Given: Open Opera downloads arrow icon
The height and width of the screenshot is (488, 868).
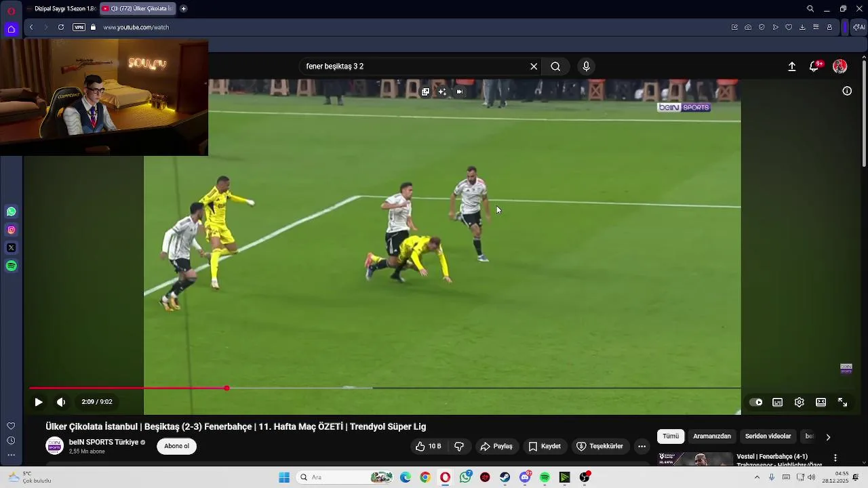Looking at the screenshot, I should 802,27.
